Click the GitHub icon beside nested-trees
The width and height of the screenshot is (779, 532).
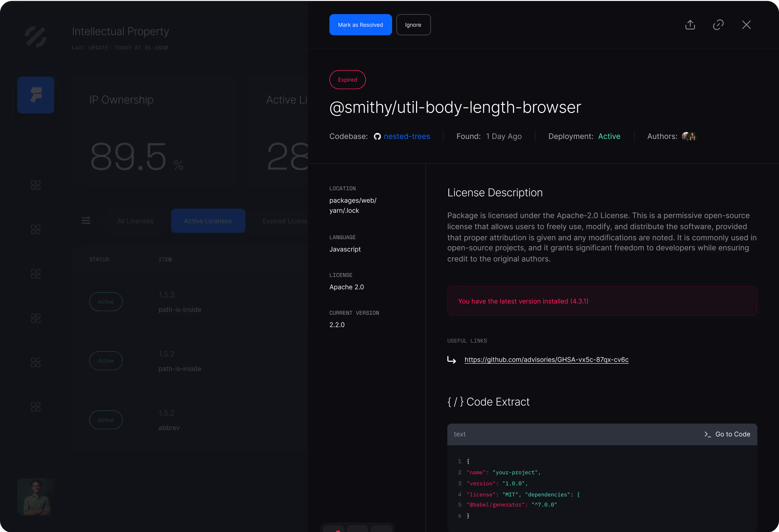coord(377,137)
